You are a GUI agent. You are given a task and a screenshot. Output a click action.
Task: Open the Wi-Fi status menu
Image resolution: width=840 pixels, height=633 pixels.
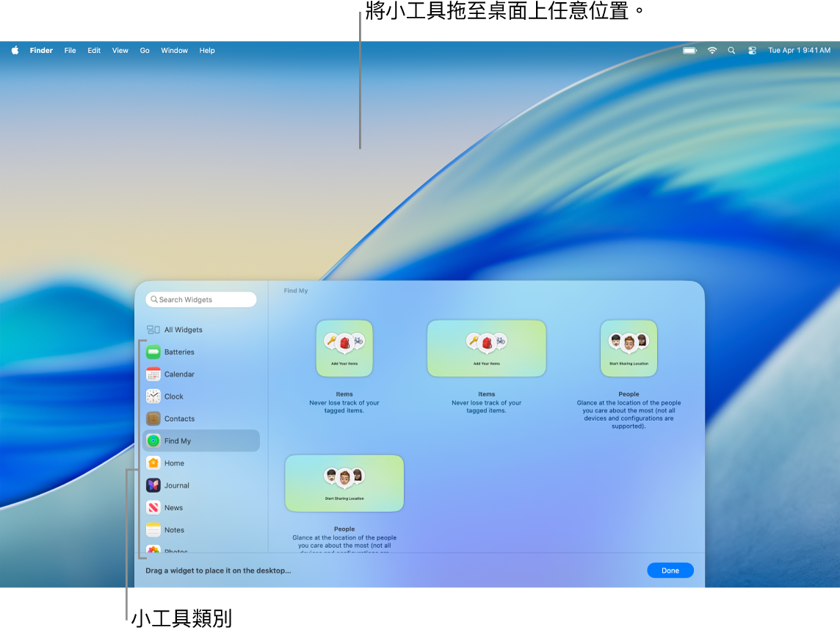tap(712, 51)
